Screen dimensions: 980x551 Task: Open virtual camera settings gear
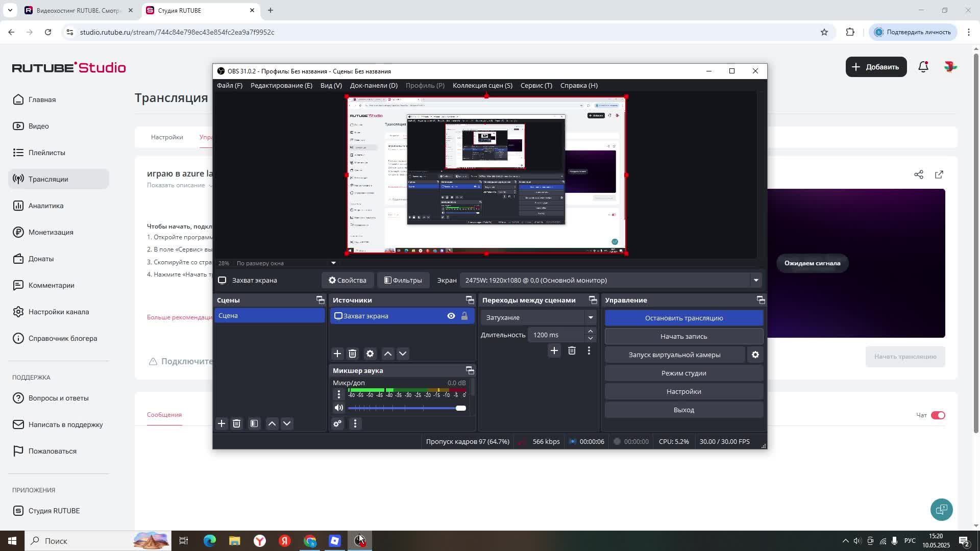[755, 355]
